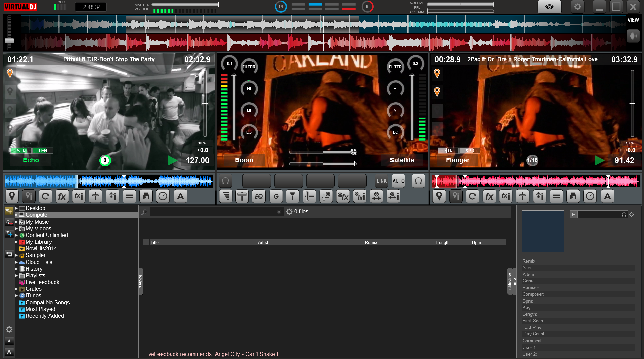Open the History folder

tap(34, 269)
